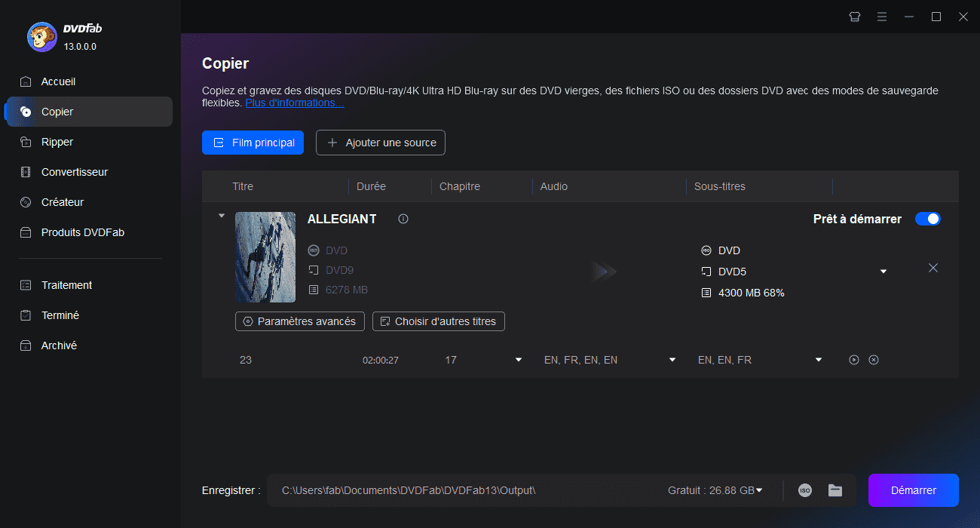The image size is (980, 528).
Task: Remove the ALLEGIANT source with X icon
Action: pyautogui.click(x=933, y=269)
